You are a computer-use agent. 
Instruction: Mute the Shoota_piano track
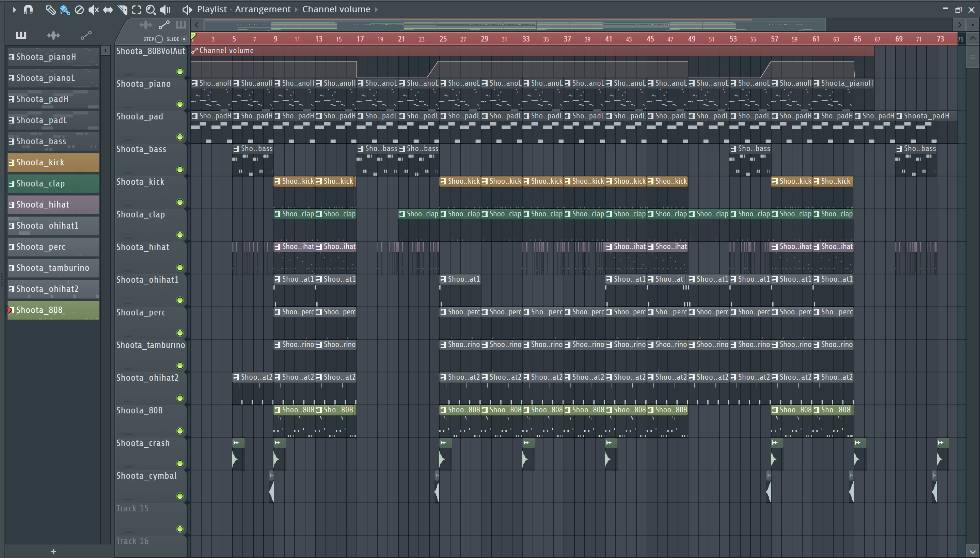(179, 104)
